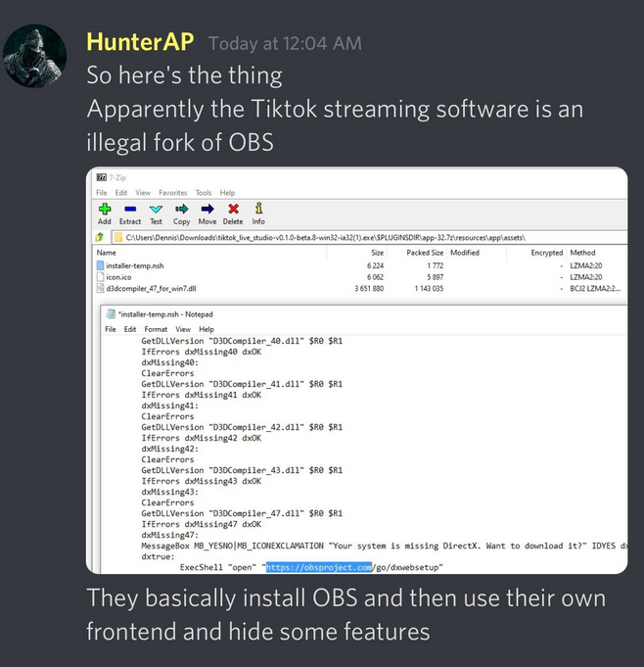Open the 7-Zip Tools menu

[x=204, y=193]
